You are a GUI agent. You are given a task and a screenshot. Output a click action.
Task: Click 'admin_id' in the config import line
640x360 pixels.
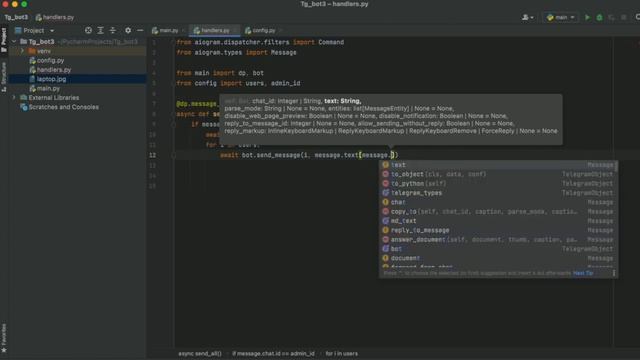[x=286, y=83]
